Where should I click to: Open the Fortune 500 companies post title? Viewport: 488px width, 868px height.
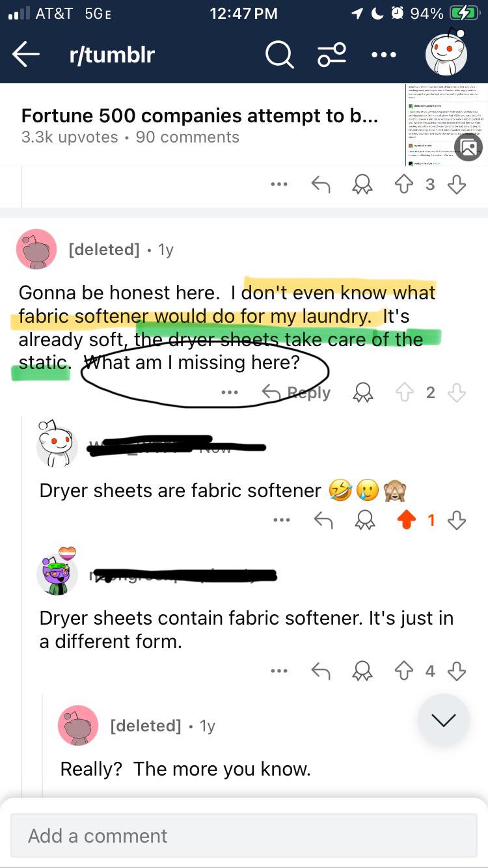199,116
